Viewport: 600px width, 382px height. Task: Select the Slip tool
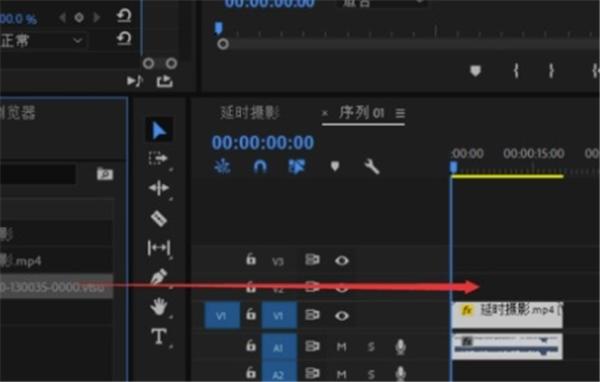(x=159, y=248)
